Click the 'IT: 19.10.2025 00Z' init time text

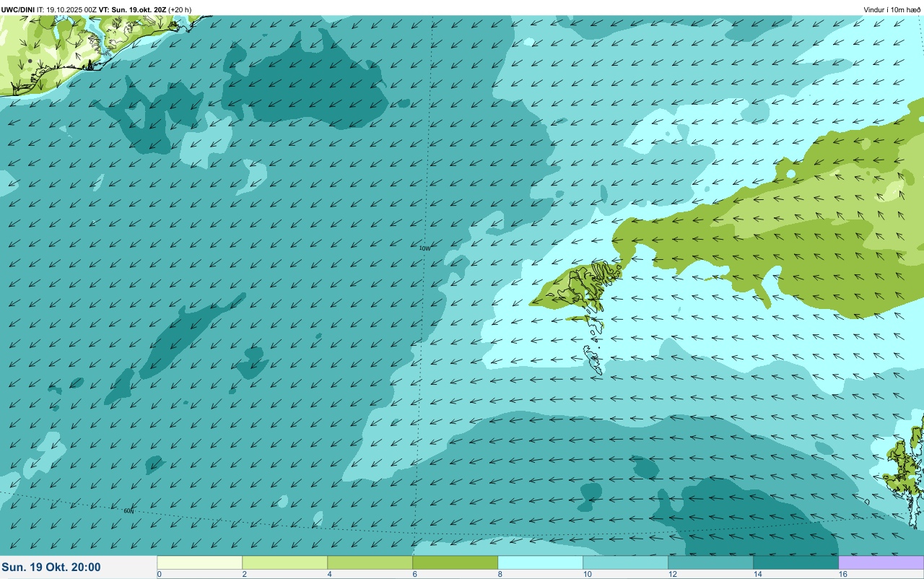[66, 10]
